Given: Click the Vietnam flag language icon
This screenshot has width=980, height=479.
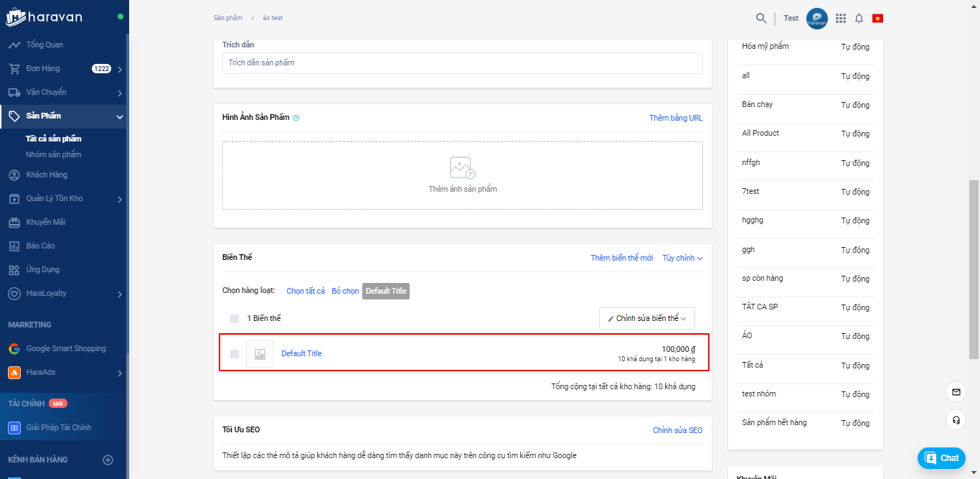Looking at the screenshot, I should pos(877,18).
